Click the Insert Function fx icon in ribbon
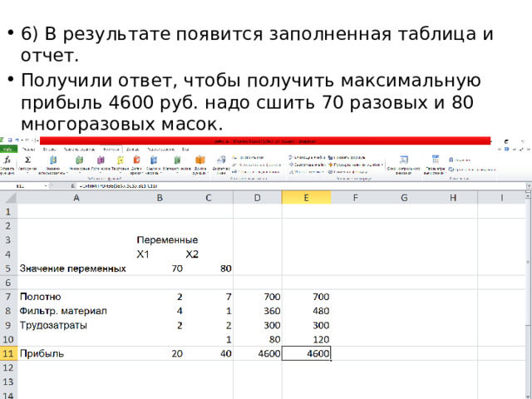The height and width of the screenshot is (399, 532). (7, 160)
